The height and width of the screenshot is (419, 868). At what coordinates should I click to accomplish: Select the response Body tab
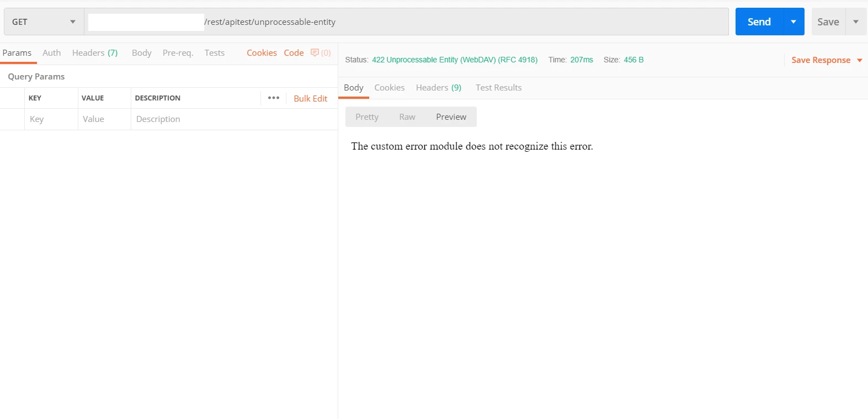point(354,88)
